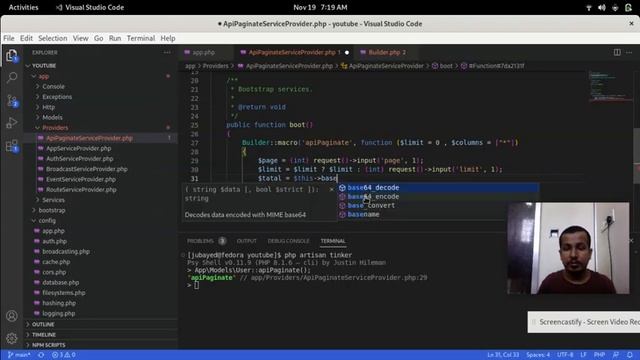Close the suggestion details pane
Viewport: 640px width, 360px height.
(x=331, y=189)
